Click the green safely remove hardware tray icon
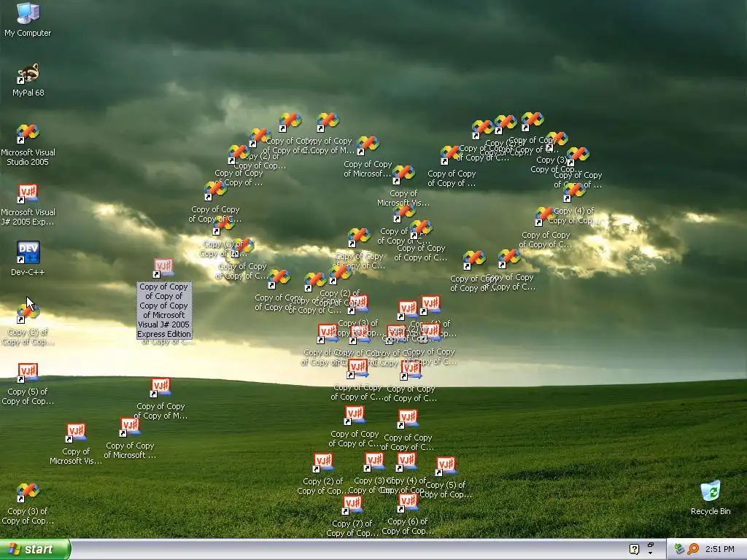This screenshot has height=560, width=747. [679, 549]
